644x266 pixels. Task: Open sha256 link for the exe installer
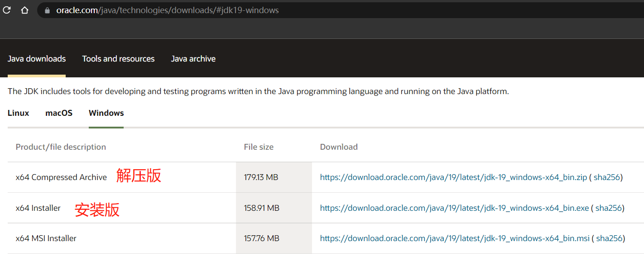tap(608, 208)
